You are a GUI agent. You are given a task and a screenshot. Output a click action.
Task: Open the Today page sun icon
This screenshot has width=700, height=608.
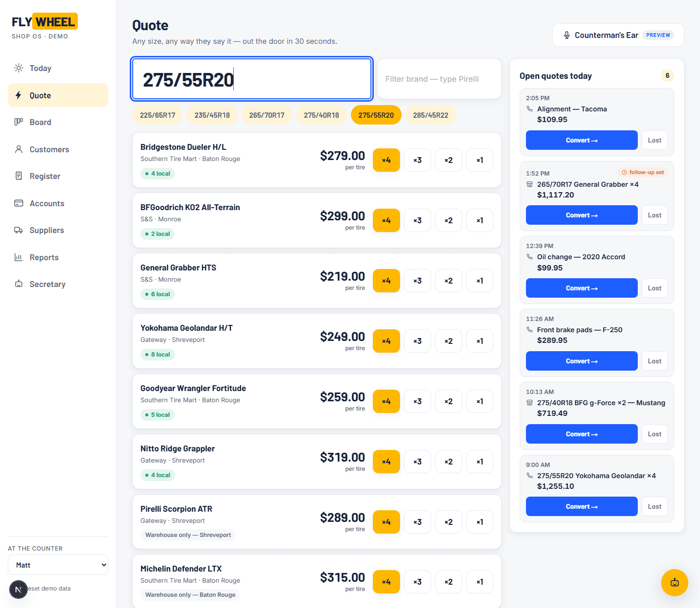pos(18,68)
